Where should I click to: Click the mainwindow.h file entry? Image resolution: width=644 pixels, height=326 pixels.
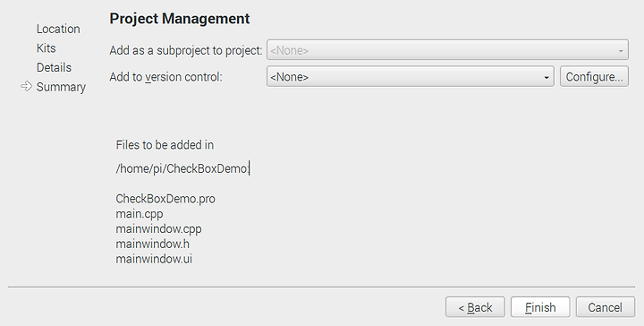tap(152, 244)
